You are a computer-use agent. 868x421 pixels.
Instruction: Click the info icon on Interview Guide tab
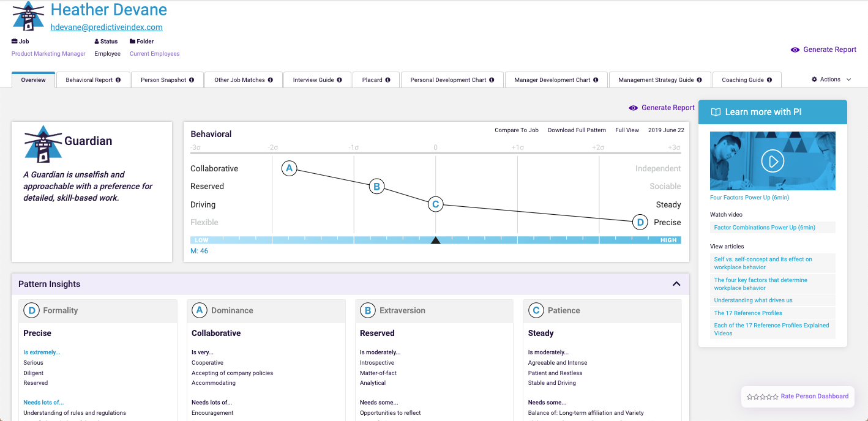pos(340,80)
